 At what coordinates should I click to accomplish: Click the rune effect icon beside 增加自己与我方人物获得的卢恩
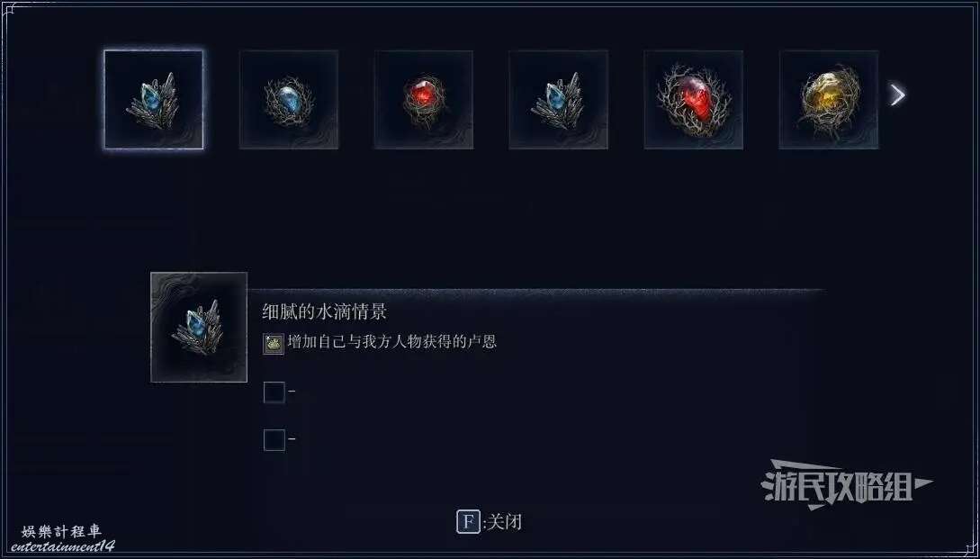(274, 344)
